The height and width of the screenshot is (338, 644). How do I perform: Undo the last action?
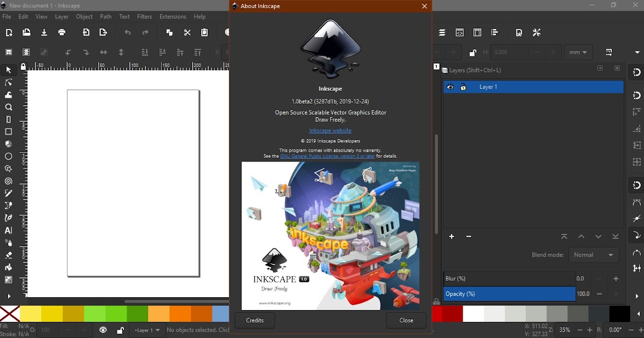coord(128,33)
